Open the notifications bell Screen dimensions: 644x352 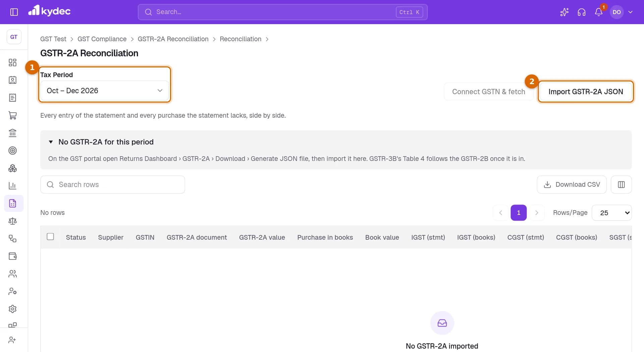[599, 12]
